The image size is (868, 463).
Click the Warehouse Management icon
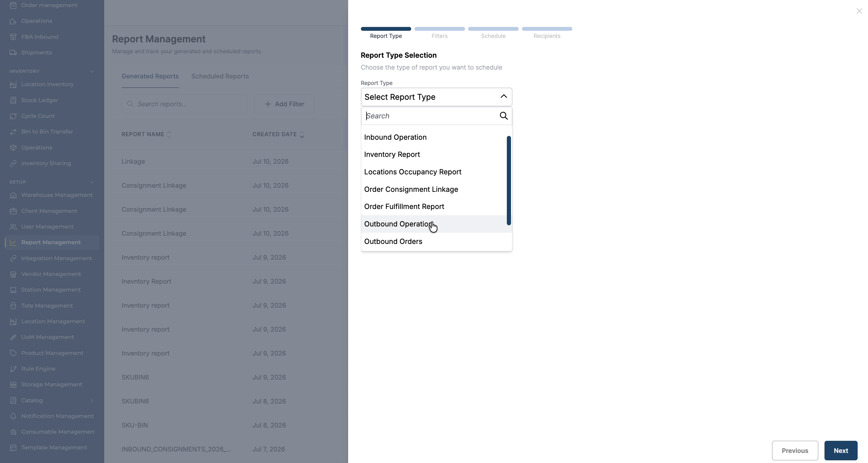(x=13, y=195)
